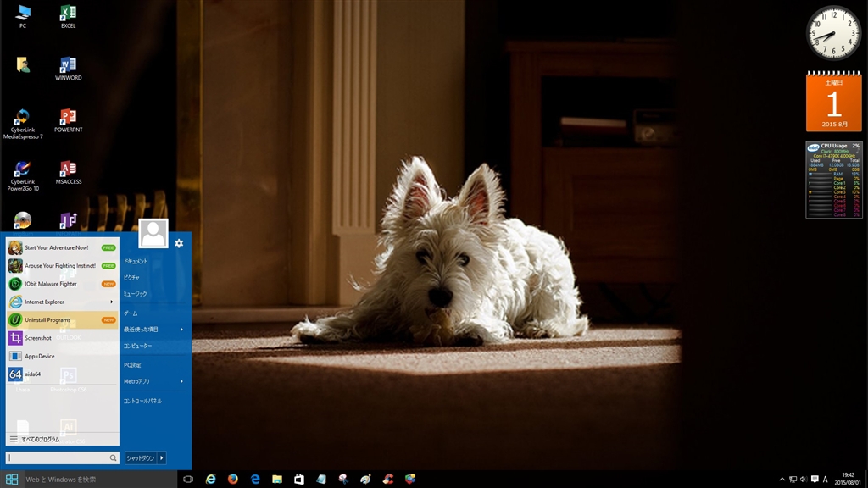Open the start menu settings gear
868x488 pixels.
(x=179, y=243)
